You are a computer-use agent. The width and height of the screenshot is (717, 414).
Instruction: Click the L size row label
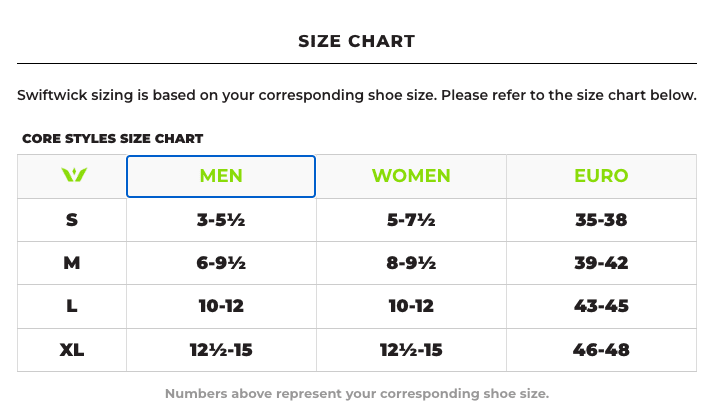[x=72, y=306]
